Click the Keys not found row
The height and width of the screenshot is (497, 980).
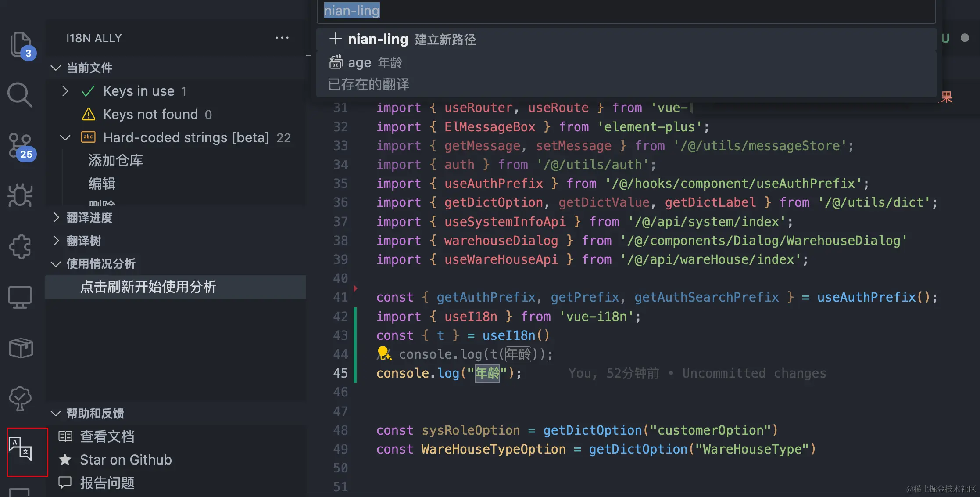pos(176,114)
